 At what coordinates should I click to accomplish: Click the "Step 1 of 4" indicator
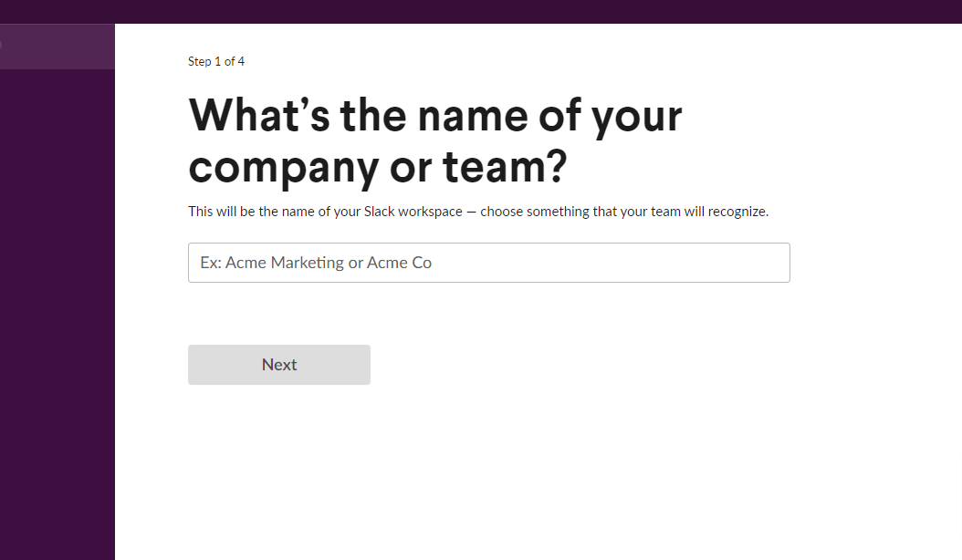point(216,62)
